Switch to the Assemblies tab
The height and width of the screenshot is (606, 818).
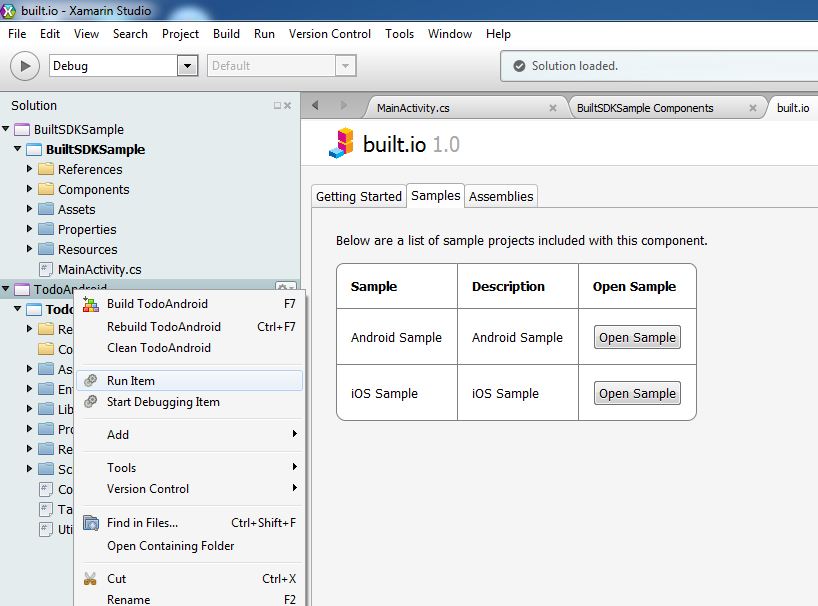tap(500, 196)
